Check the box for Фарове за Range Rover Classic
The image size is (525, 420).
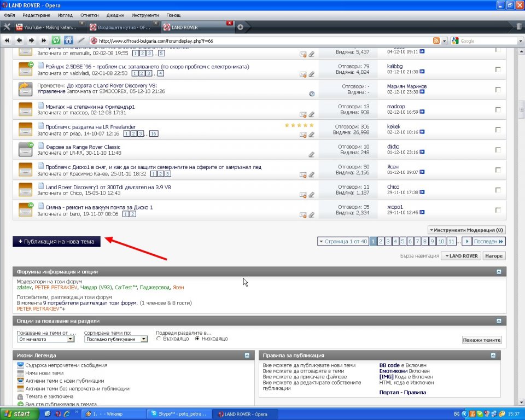click(x=498, y=149)
